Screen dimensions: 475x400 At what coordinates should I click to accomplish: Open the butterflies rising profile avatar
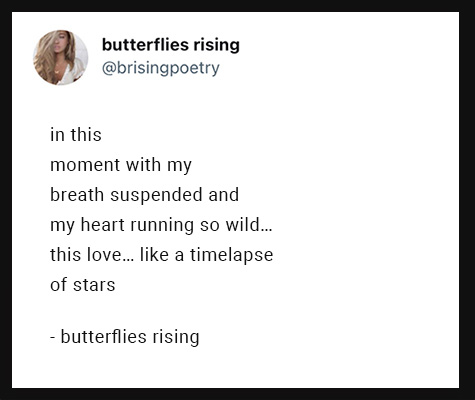(x=61, y=58)
